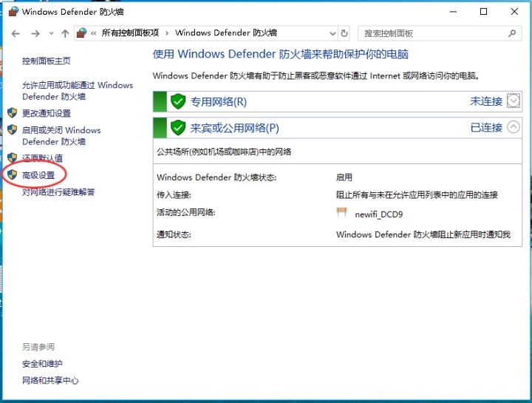The height and width of the screenshot is (403, 532).
Task: Expand address bar history dropdown
Action: (x=332, y=33)
